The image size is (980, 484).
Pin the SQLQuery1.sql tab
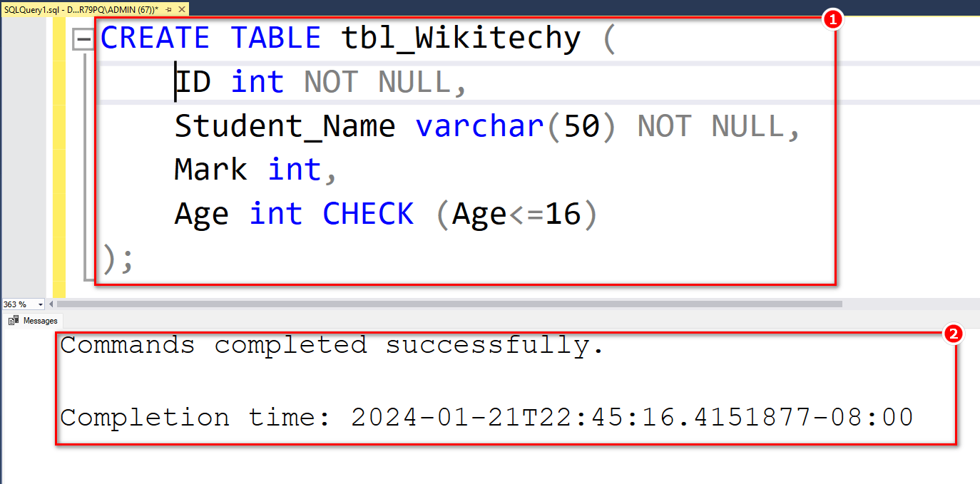pyautogui.click(x=168, y=9)
